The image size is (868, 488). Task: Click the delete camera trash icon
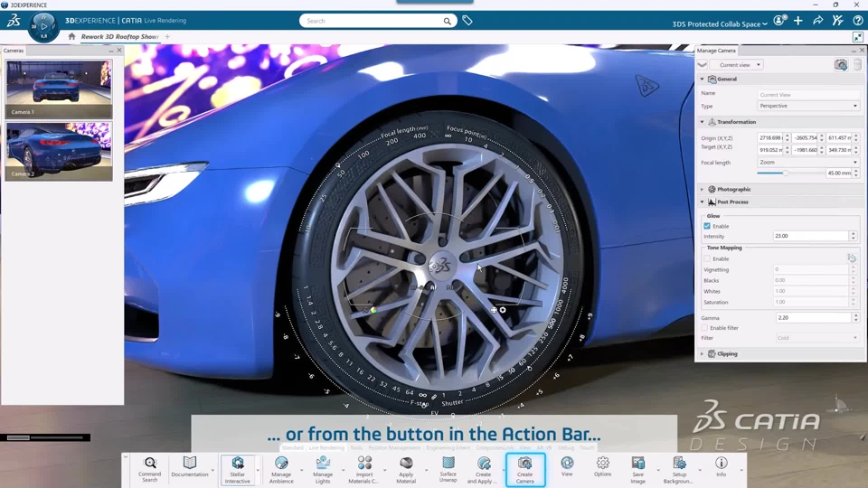[x=857, y=65]
